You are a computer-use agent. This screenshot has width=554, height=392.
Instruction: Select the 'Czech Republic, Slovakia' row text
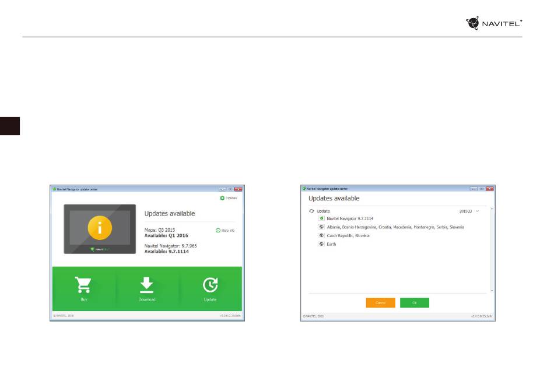point(348,236)
